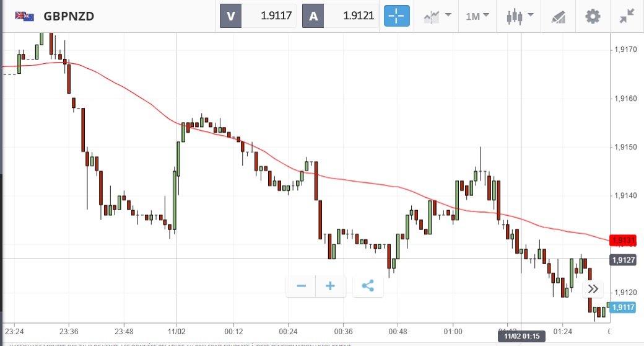Screen dimensions: 644x346
Task: Click the 11/02 01:15 time marker
Action: coord(521,336)
